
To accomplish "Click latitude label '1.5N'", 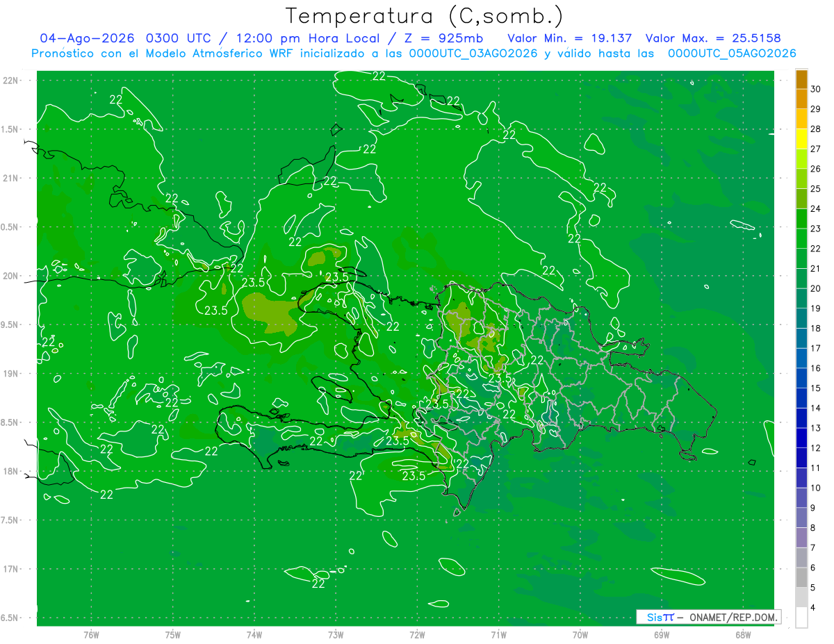I will pos(10,129).
